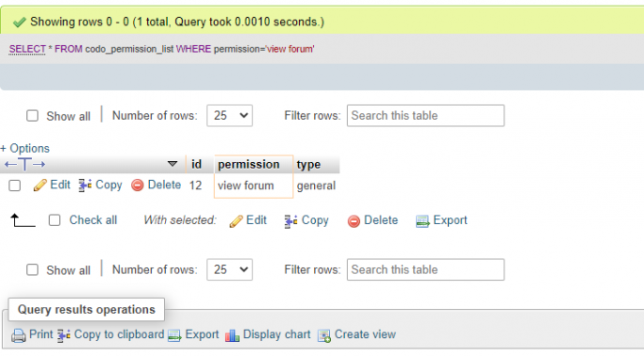Click Export next to With selected
644x356 pixels.
pyautogui.click(x=450, y=220)
